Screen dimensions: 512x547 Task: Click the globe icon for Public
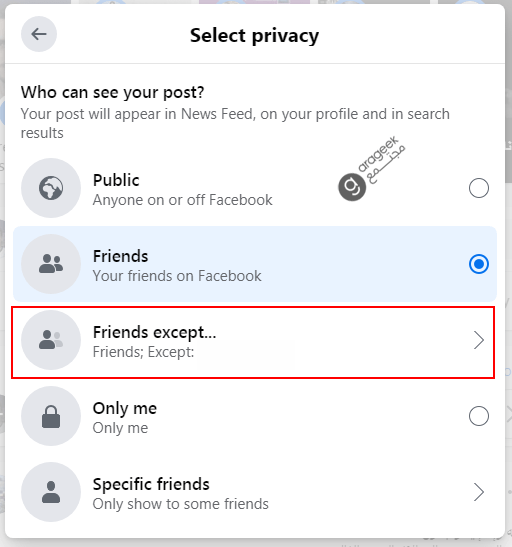[51, 188]
